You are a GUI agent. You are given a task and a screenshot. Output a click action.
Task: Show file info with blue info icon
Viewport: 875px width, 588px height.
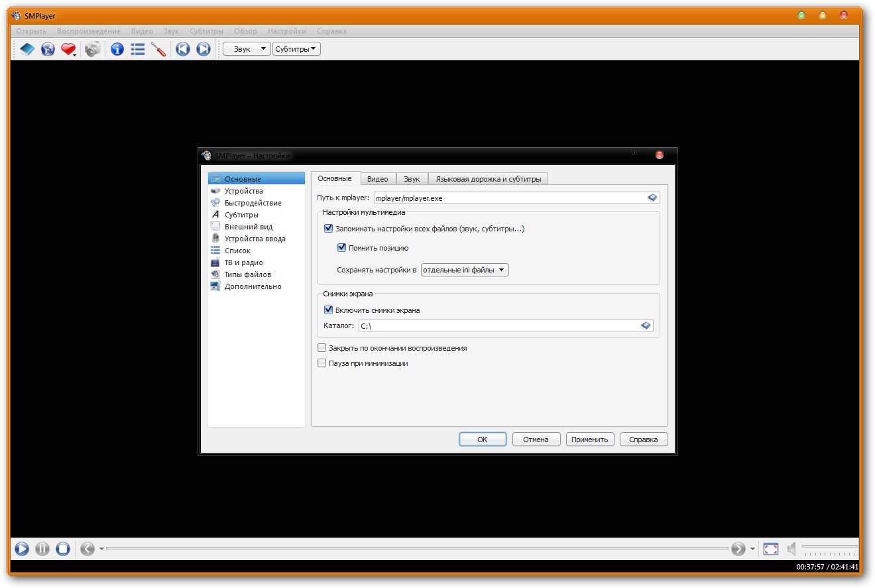coord(117,49)
